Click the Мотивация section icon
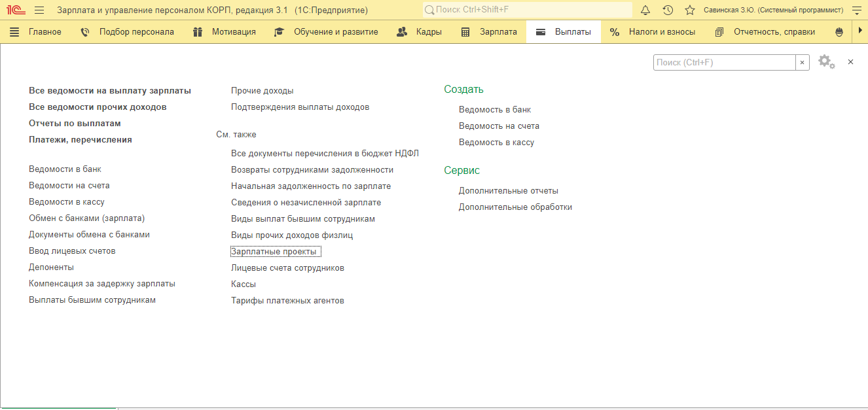 tap(197, 31)
